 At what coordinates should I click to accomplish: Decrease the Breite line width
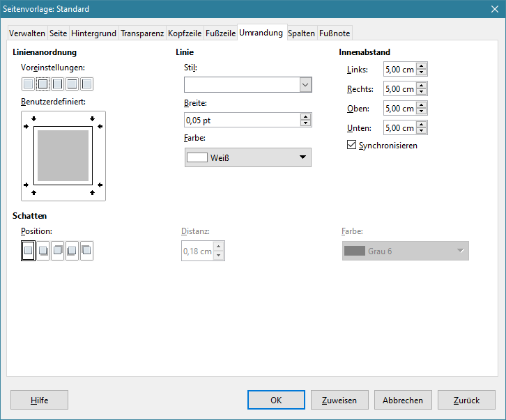[x=305, y=123]
